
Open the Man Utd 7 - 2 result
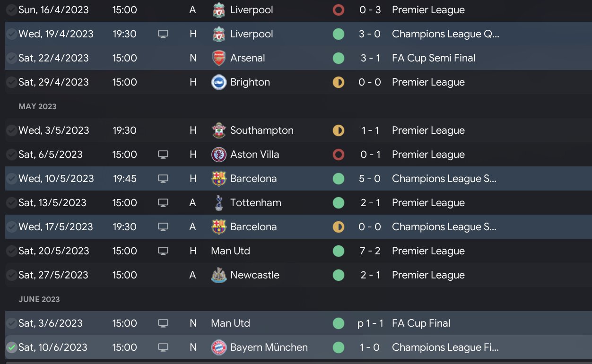point(370,251)
